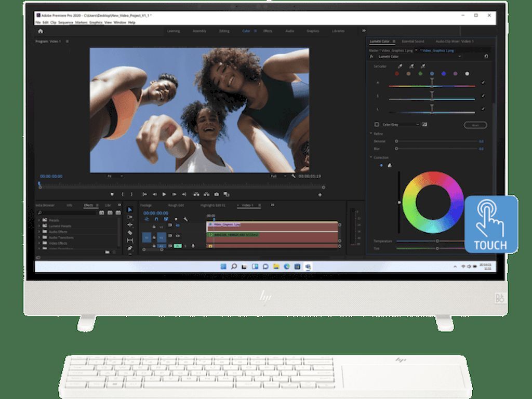Open File Explorer from the taskbar
This screenshot has height=399, width=532.
tap(276, 267)
